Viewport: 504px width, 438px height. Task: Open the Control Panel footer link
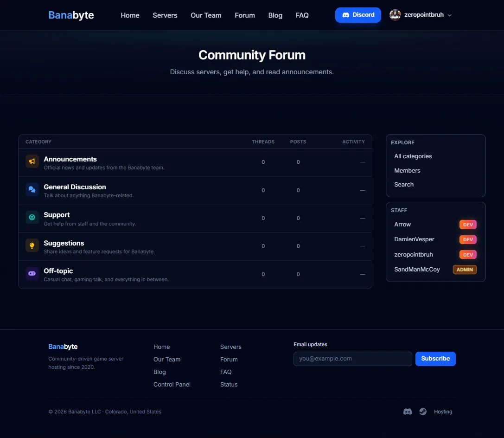click(x=172, y=385)
